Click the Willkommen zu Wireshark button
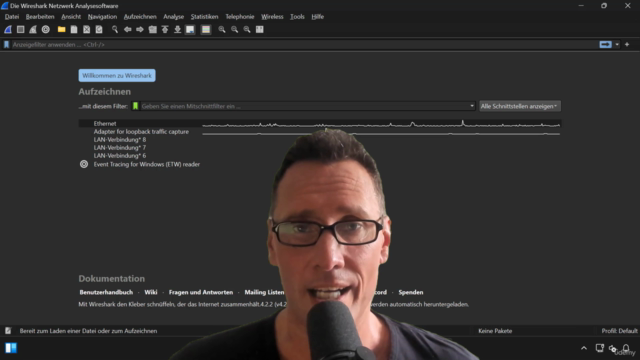Image resolution: width=640 pixels, height=360 pixels. [117, 76]
